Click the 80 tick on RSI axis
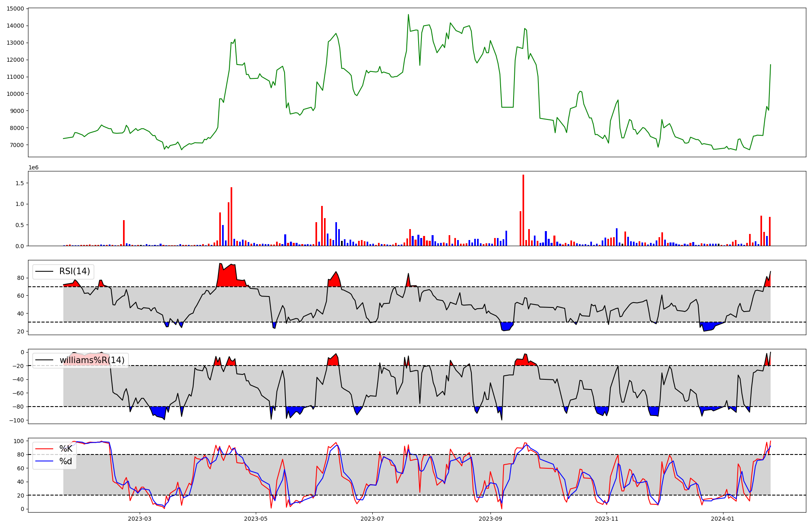The width and height of the screenshot is (812, 528). [21, 278]
